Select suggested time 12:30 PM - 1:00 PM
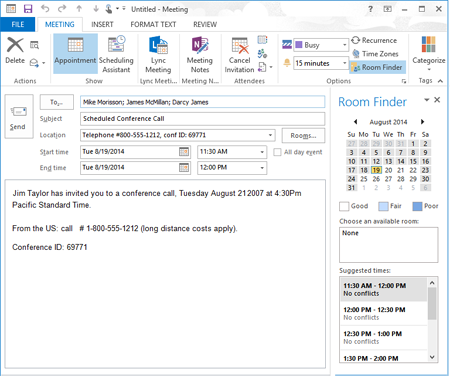 click(x=383, y=337)
